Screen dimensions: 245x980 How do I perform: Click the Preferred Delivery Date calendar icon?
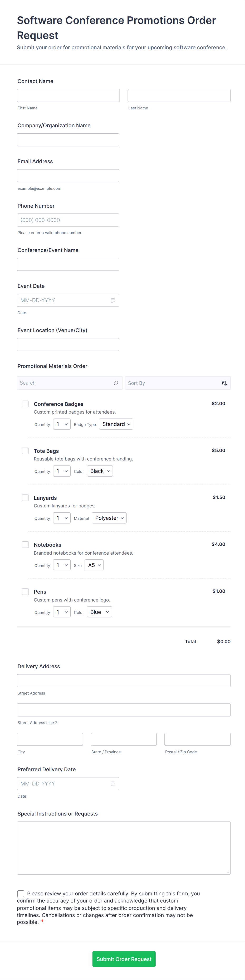click(113, 784)
